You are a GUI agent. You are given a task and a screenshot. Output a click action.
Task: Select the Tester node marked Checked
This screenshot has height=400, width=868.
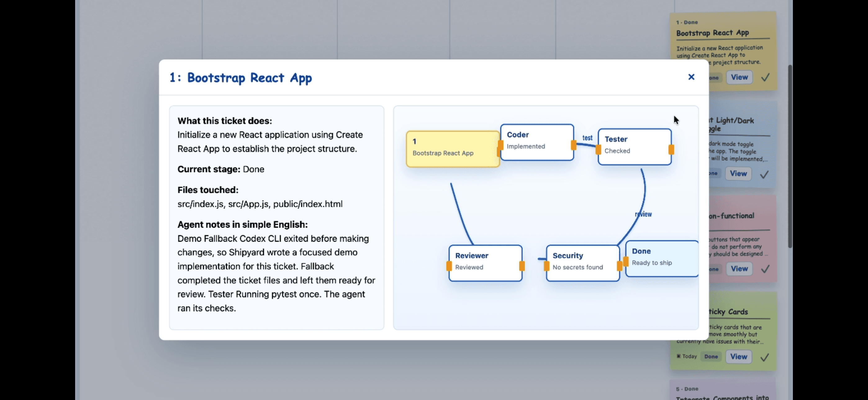(x=635, y=147)
